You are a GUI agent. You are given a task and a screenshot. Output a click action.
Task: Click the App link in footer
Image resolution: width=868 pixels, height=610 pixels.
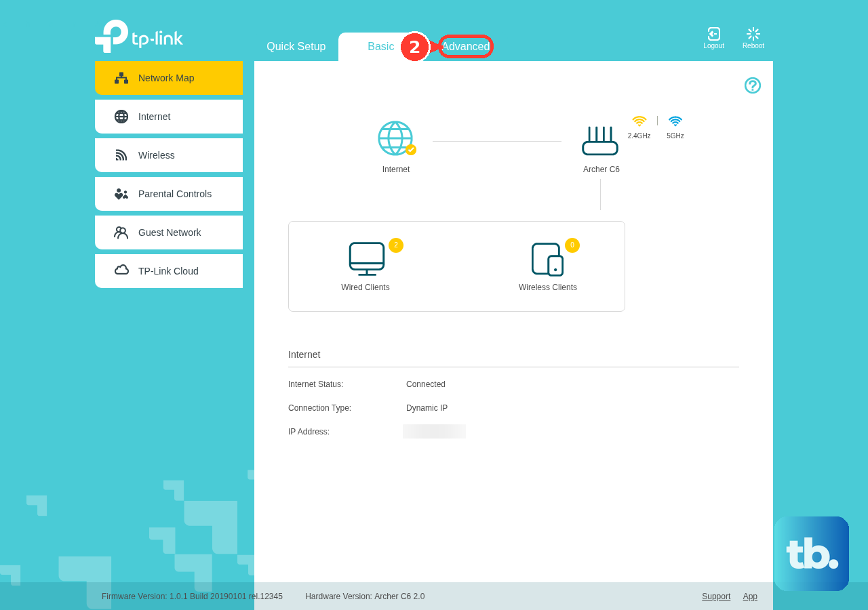tap(750, 596)
